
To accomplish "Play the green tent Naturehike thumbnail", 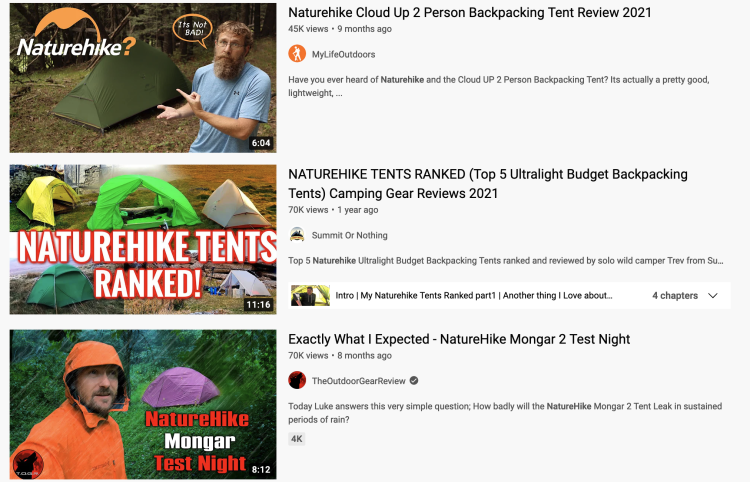I will pos(143,78).
